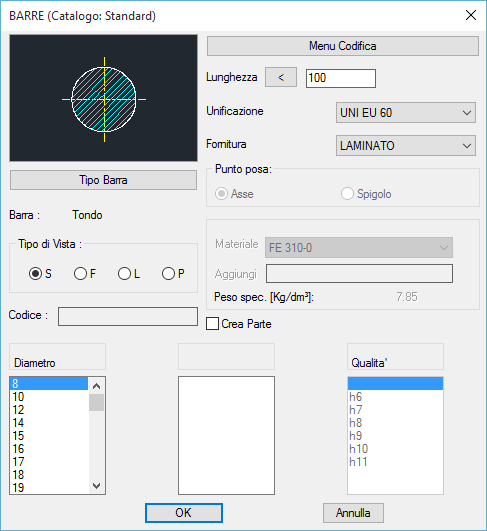This screenshot has width=487, height=531.
Task: Open the Menu Codifica button
Action: coord(343,46)
